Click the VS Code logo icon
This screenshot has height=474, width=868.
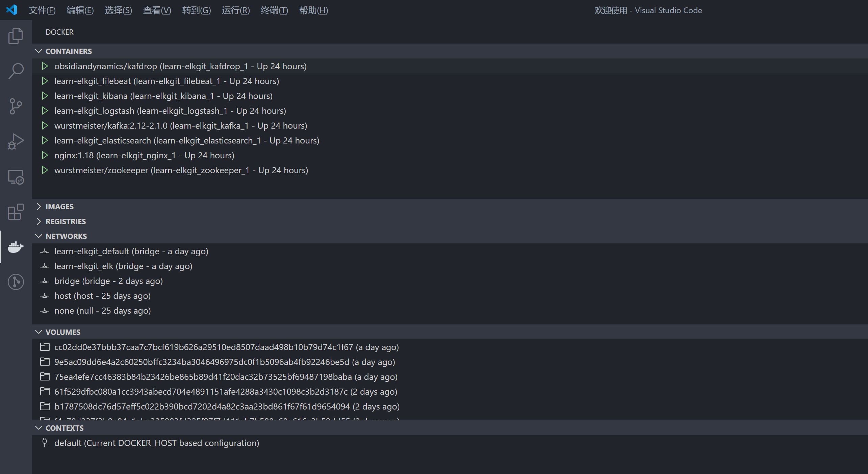click(x=11, y=10)
